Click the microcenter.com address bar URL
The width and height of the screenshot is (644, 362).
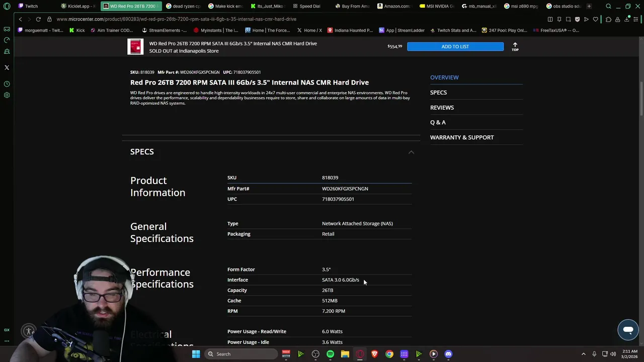176,19
